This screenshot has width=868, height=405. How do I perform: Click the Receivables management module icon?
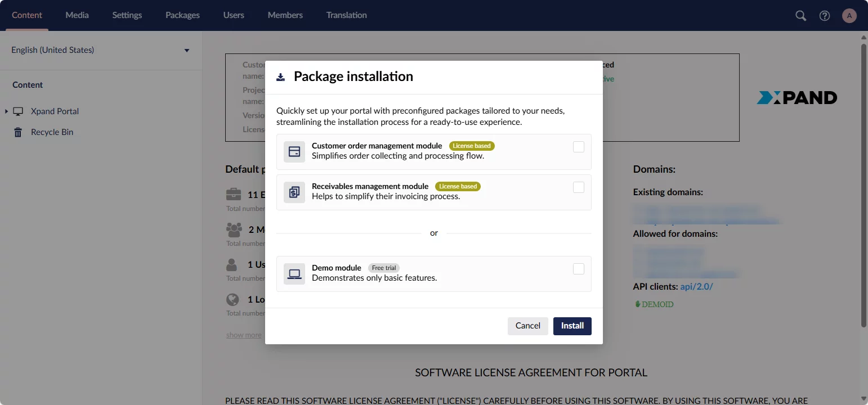click(x=294, y=192)
